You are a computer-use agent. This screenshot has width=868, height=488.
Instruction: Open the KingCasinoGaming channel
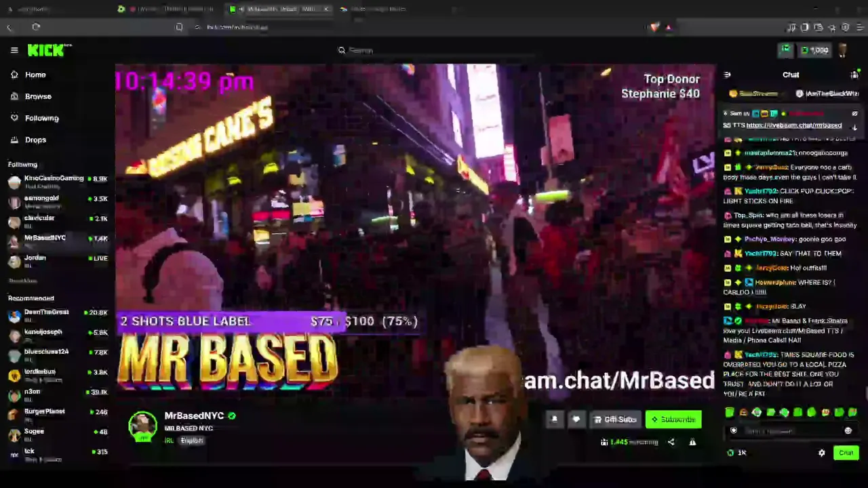click(x=58, y=181)
